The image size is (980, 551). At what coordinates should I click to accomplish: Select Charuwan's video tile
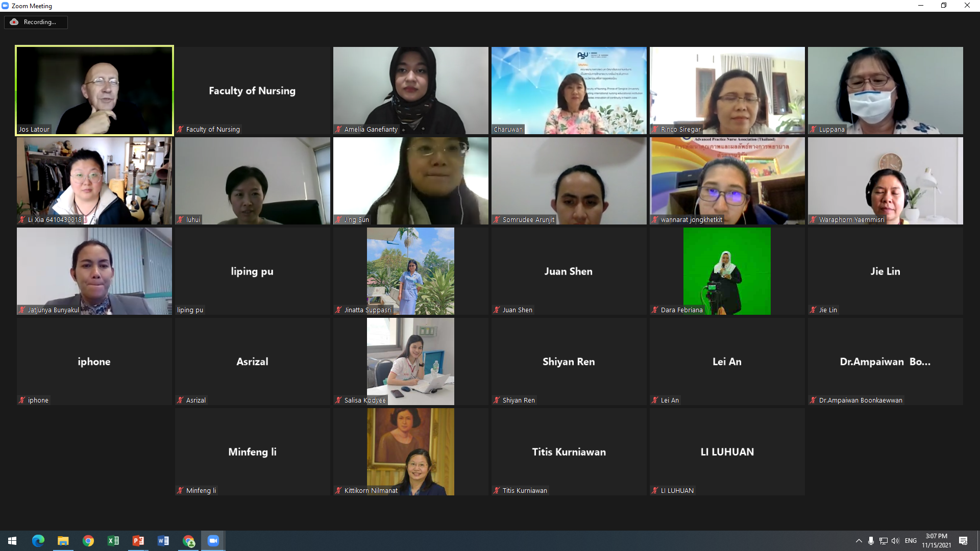coord(569,90)
